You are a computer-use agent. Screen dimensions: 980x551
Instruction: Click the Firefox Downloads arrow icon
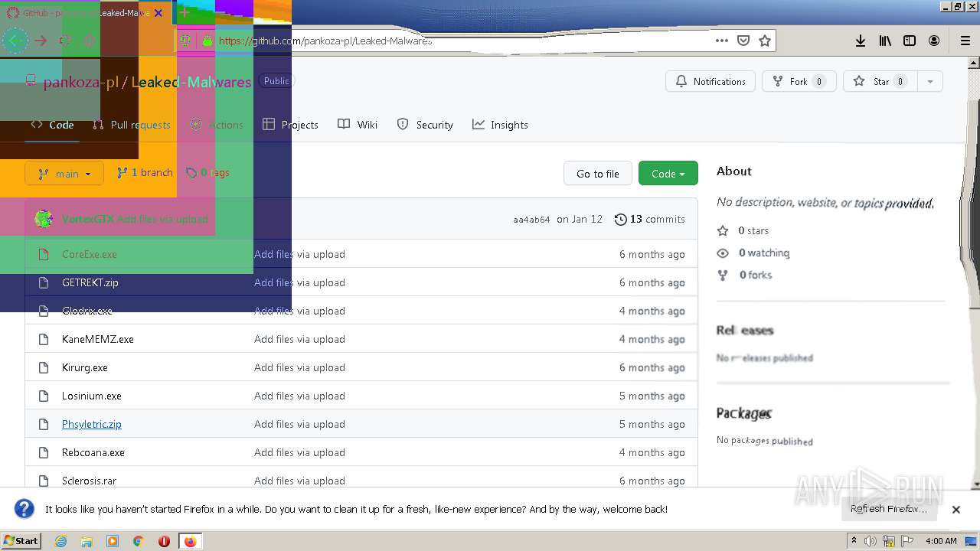(x=861, y=41)
